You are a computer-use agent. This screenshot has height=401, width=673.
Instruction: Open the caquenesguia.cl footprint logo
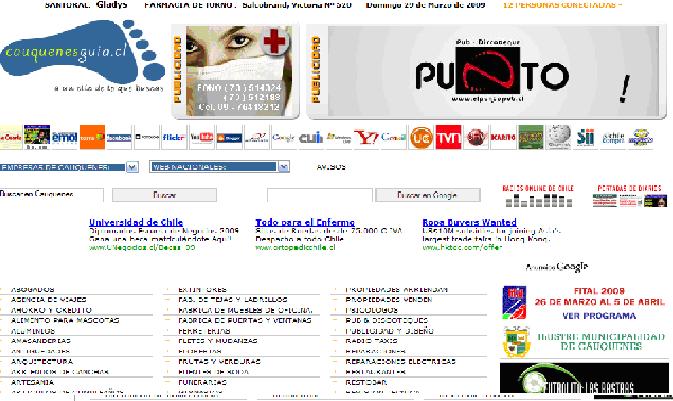[82, 52]
